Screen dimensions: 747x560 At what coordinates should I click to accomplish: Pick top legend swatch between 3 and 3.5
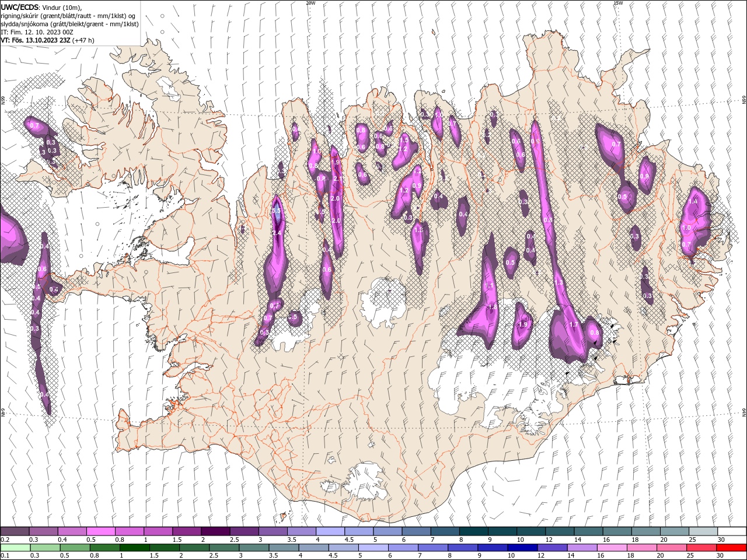point(273,531)
